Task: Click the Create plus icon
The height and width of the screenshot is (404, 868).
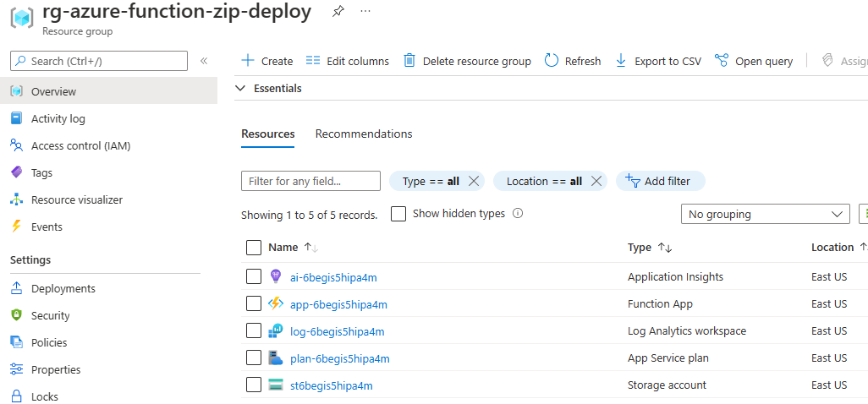Action: (x=248, y=60)
